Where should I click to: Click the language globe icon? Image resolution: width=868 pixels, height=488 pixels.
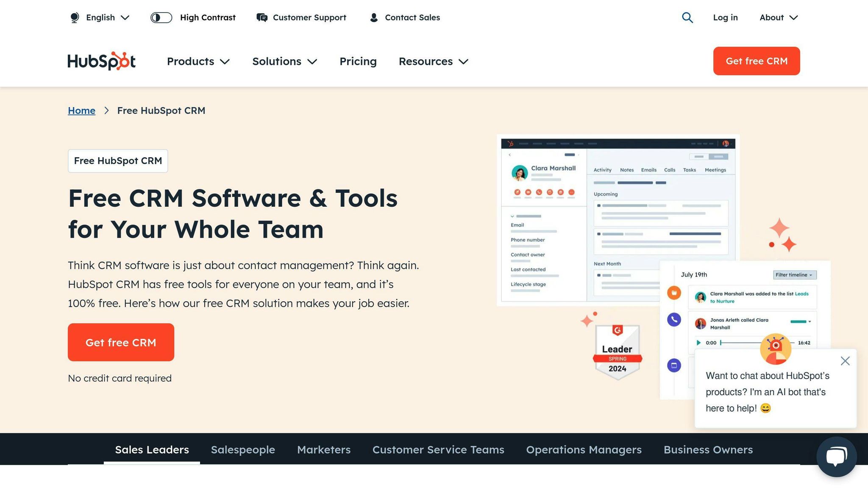coord(74,17)
